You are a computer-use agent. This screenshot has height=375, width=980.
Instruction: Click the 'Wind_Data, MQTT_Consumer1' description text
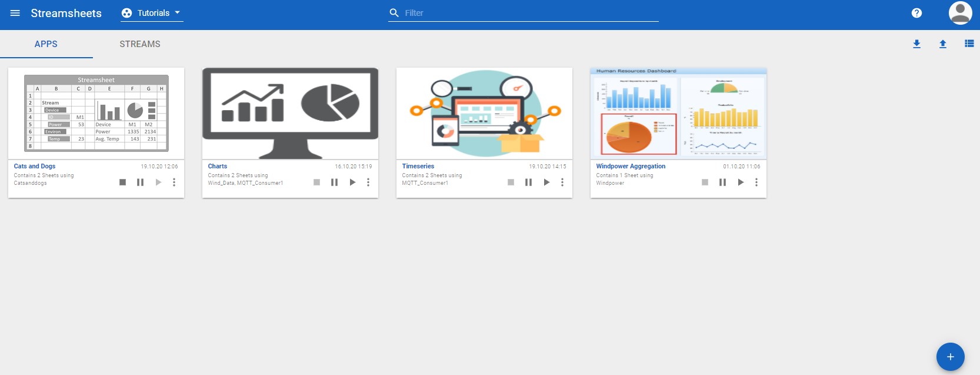(245, 183)
